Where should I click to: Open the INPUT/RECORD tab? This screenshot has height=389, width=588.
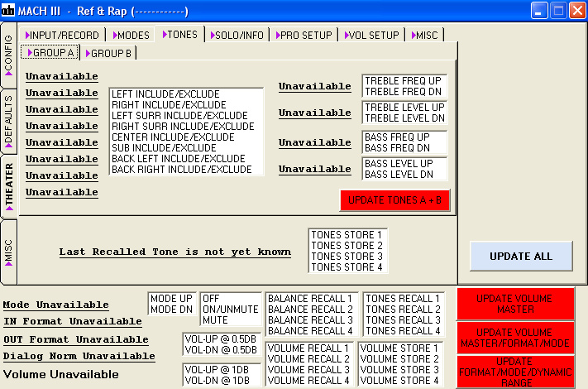[x=62, y=36]
